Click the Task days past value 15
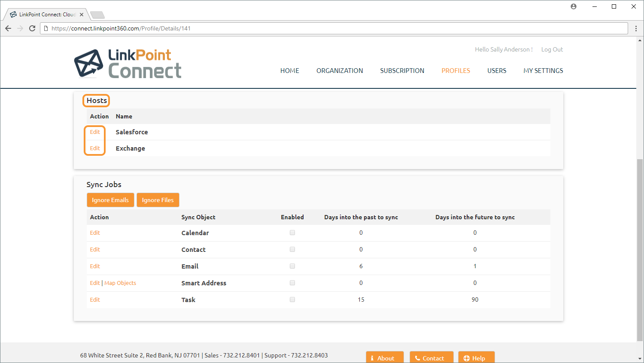 click(361, 299)
